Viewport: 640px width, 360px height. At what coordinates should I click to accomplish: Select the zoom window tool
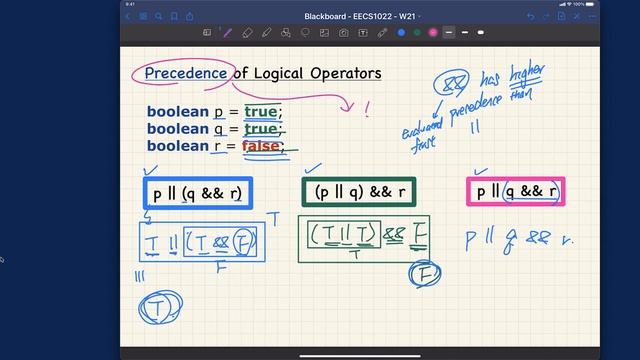tap(207, 33)
